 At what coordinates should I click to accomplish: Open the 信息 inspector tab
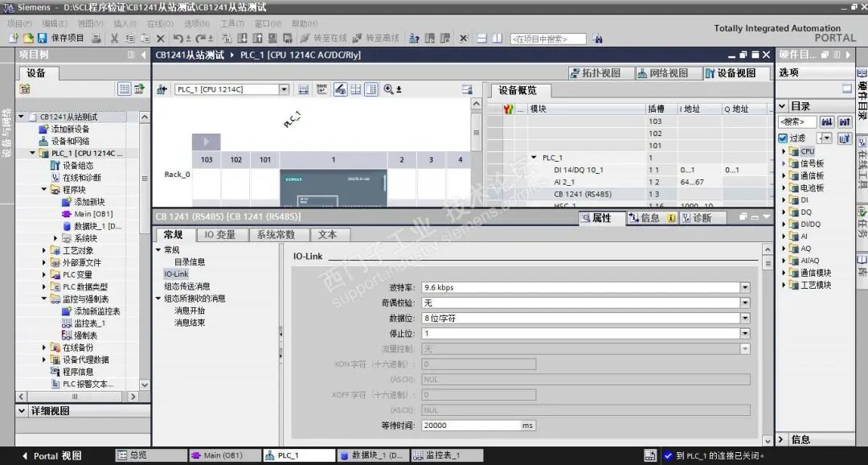pyautogui.click(x=651, y=218)
